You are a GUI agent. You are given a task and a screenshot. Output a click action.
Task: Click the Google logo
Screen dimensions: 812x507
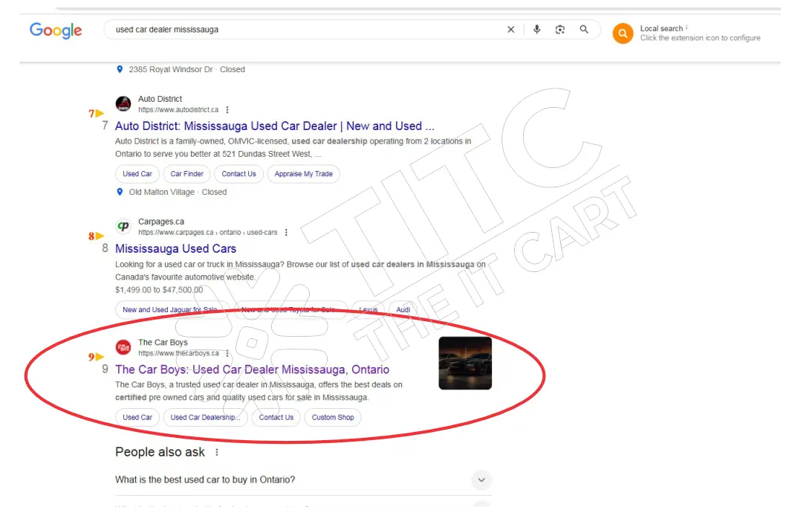click(x=56, y=30)
